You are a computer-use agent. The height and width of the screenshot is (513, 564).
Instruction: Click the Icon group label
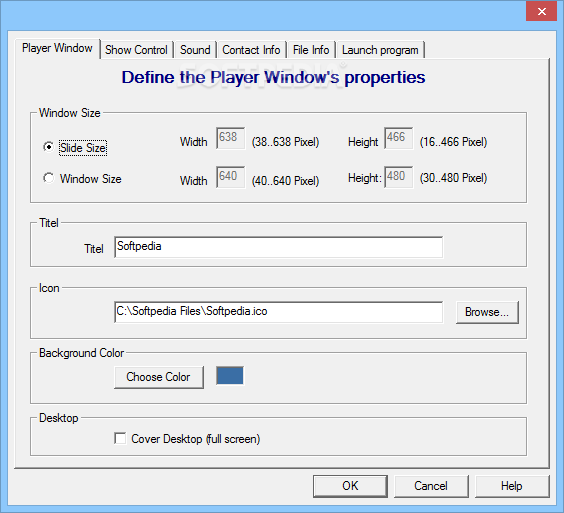(x=49, y=288)
